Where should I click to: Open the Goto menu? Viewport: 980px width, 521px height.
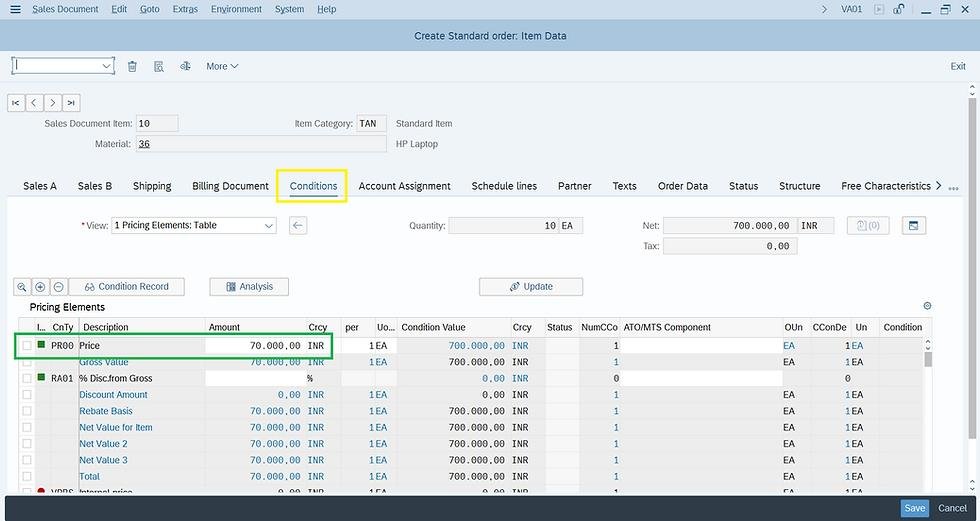click(149, 9)
